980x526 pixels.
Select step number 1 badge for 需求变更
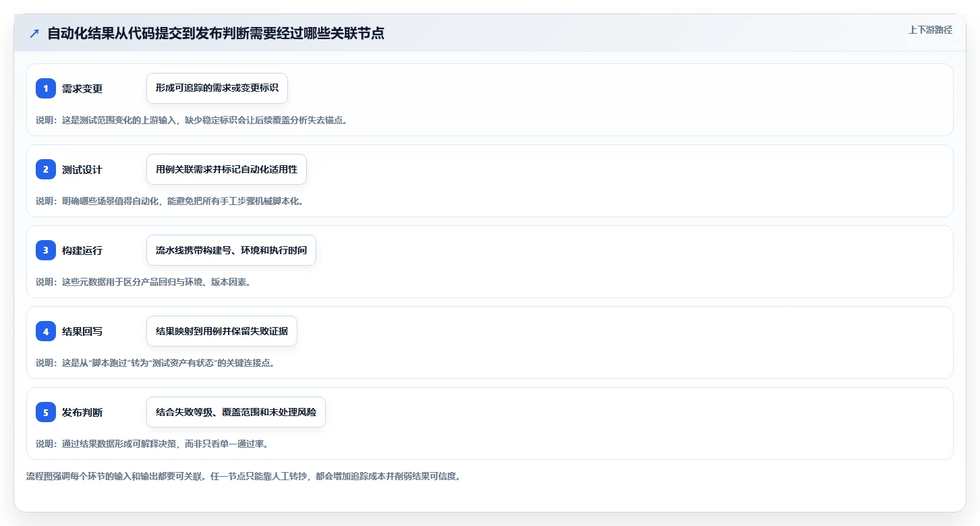pyautogui.click(x=46, y=88)
